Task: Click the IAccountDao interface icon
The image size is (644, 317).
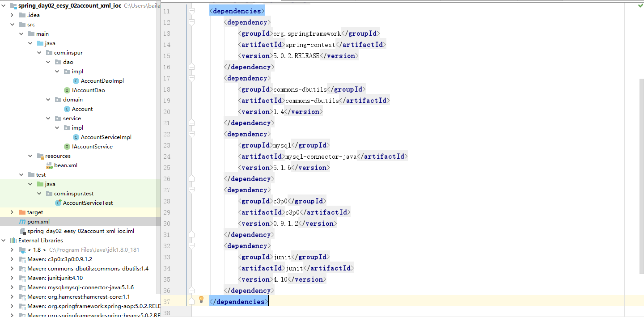Action: point(67,90)
